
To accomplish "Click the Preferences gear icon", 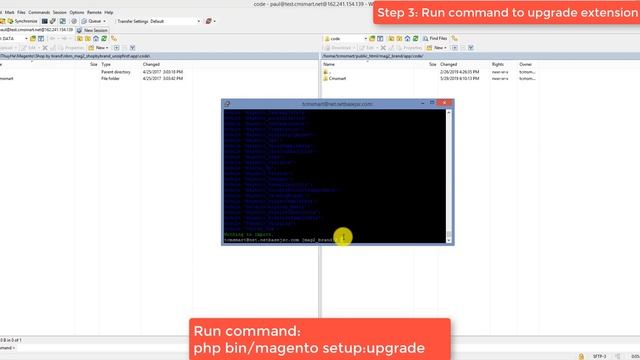I will tap(74, 21).
